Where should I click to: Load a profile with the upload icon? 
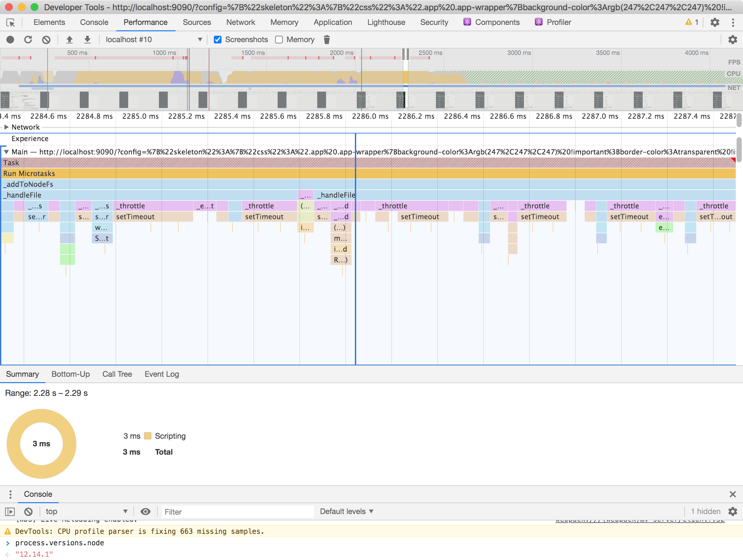pos(70,40)
